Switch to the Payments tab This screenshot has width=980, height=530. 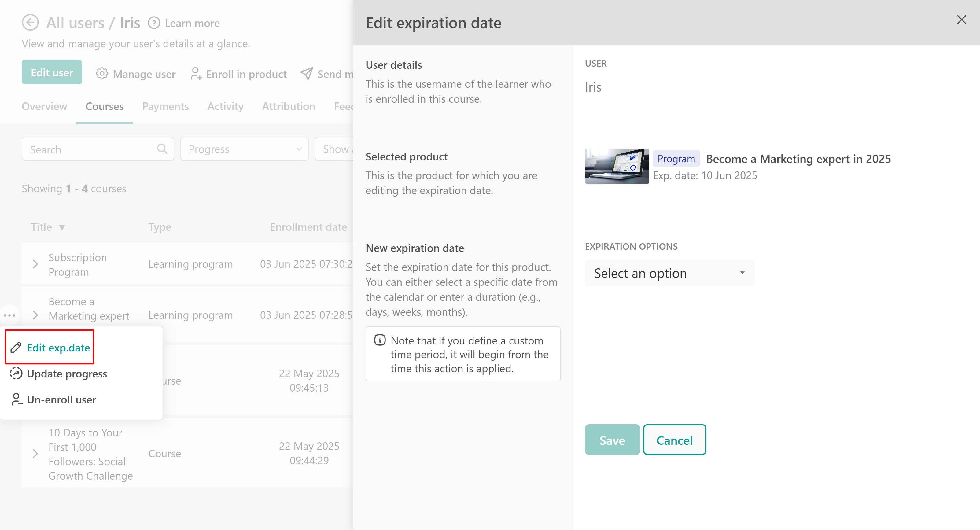[165, 106]
